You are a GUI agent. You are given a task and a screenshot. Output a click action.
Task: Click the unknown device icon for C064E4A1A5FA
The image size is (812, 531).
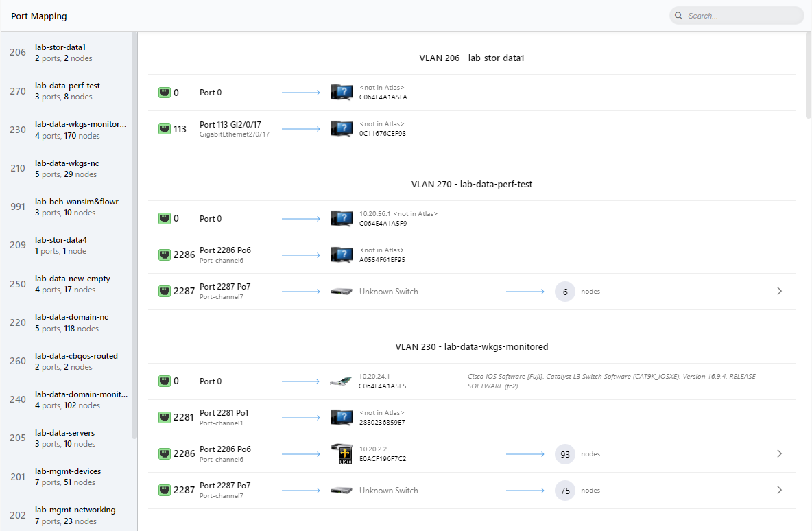point(342,92)
